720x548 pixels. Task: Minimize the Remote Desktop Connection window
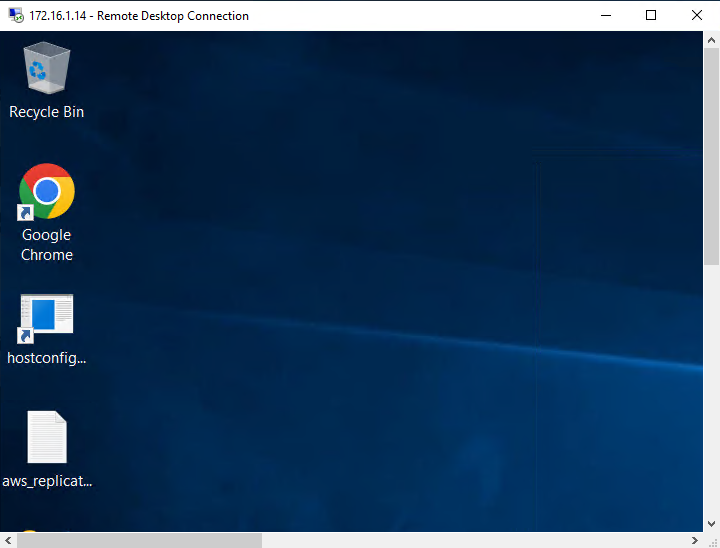coord(606,15)
